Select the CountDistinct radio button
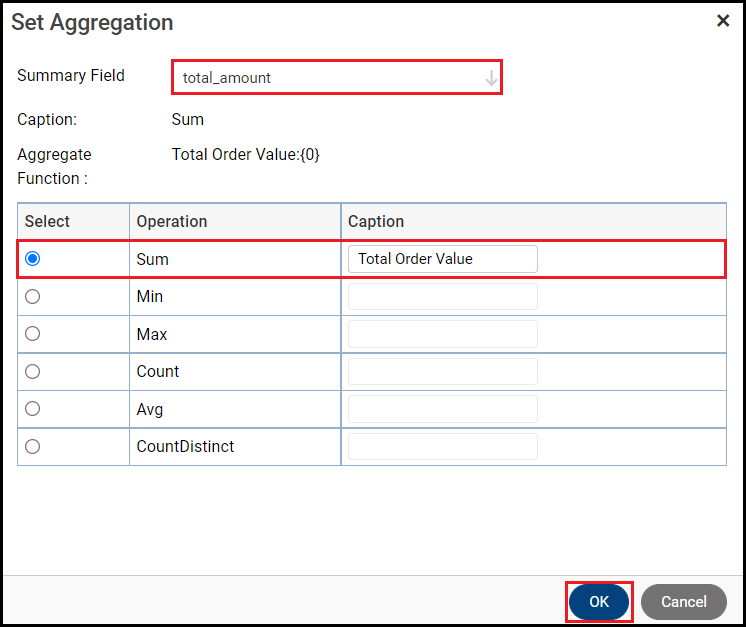The image size is (746, 627). tap(33, 446)
